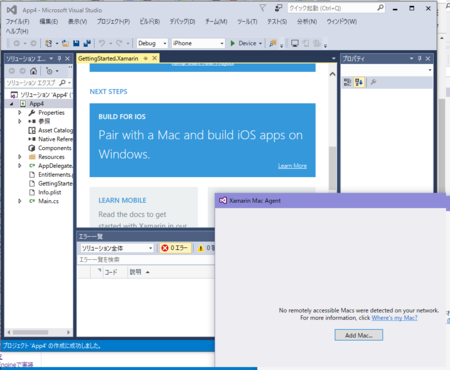The height and width of the screenshot is (370, 450).
Task: Open the ヘルプ(H) menu
Action: 17,31
